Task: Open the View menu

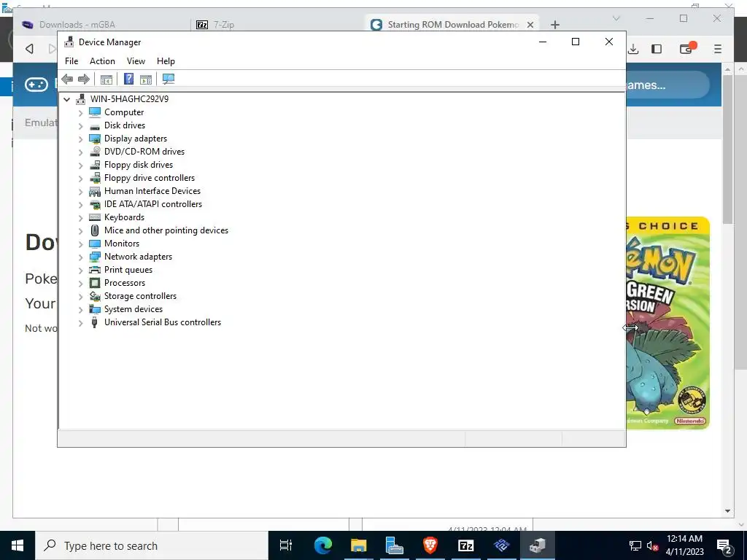Action: tap(136, 61)
